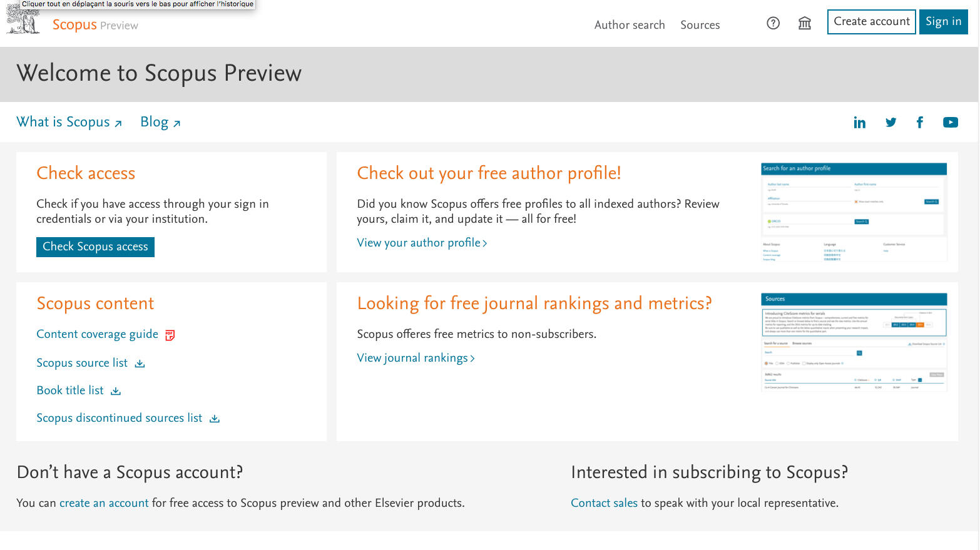980x550 pixels.
Task: Open the help question mark icon
Action: [x=773, y=24]
